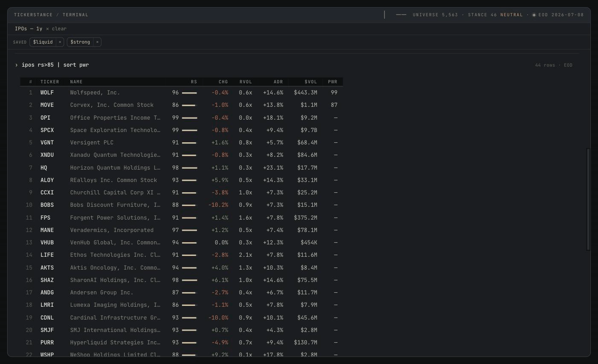
Task: Select the OPI ticker
Action: click(x=45, y=117)
